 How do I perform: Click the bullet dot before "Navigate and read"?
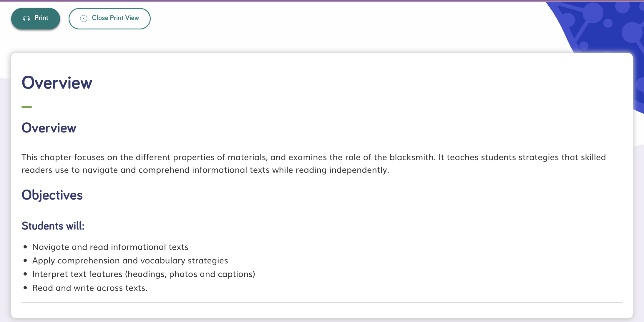click(x=25, y=247)
